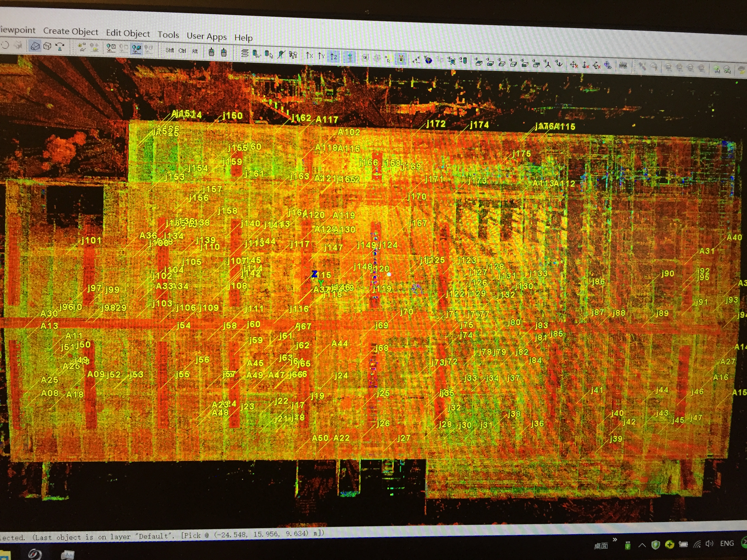Click the rotate-around-person viewpoint icon
This screenshot has width=747, height=560.
pos(60,47)
